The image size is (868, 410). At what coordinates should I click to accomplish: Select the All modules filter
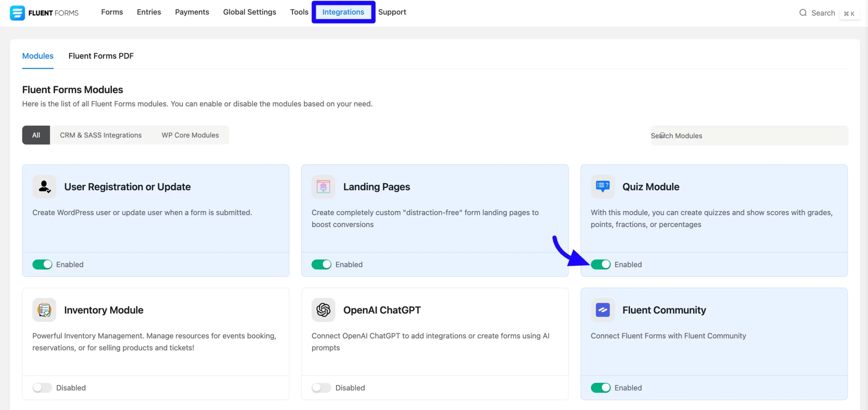(x=36, y=135)
